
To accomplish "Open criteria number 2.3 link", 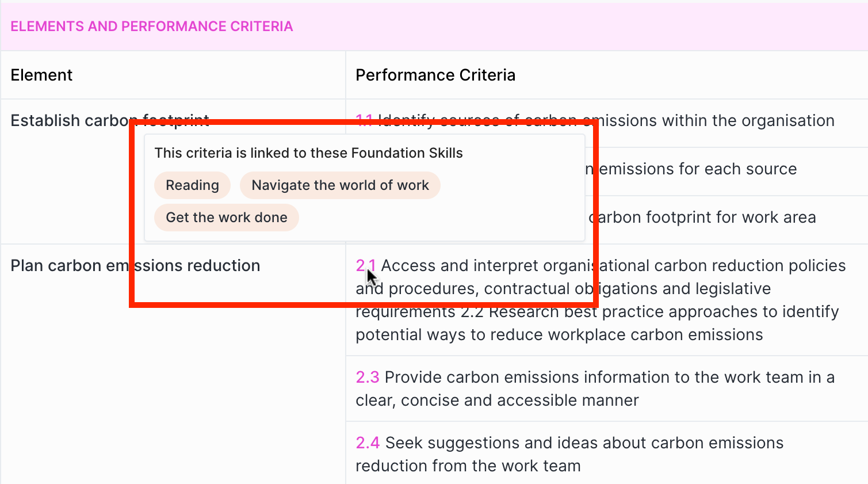I will tap(367, 377).
